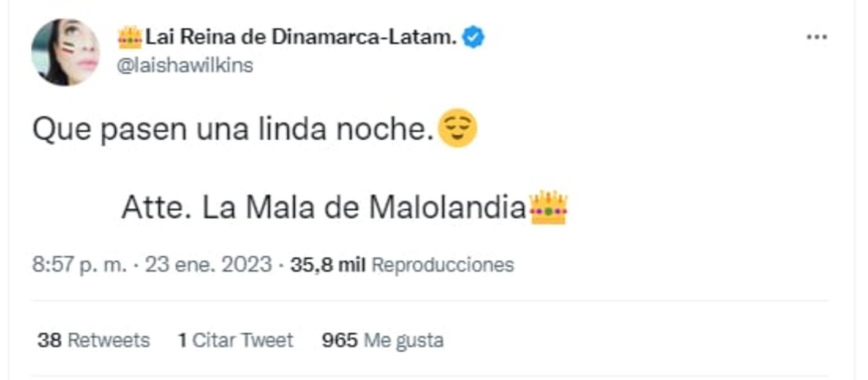The image size is (868, 380).
Task: Open the three-dot more options menu
Action: pyautogui.click(x=817, y=37)
